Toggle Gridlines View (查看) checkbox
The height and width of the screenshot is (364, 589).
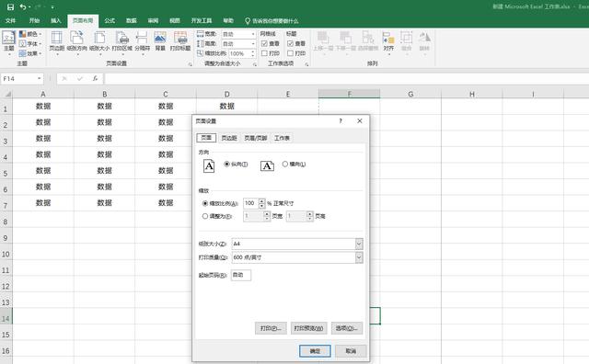[x=264, y=44]
